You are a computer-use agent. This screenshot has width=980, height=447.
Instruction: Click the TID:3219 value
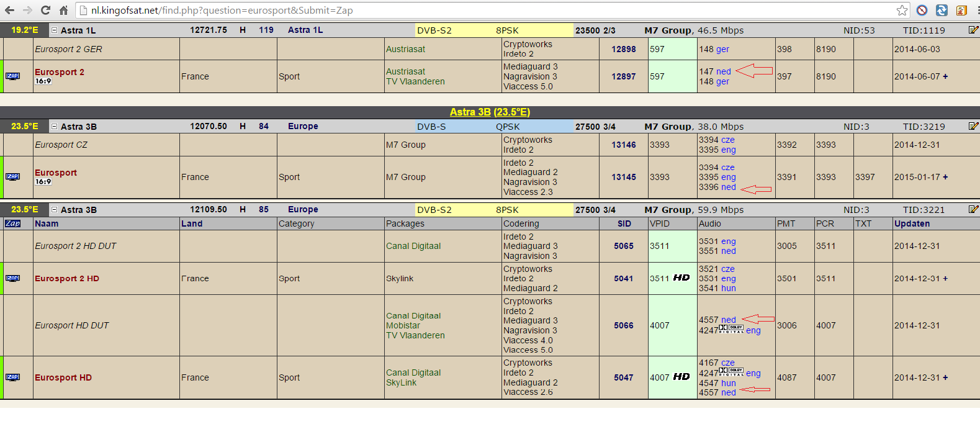924,127
